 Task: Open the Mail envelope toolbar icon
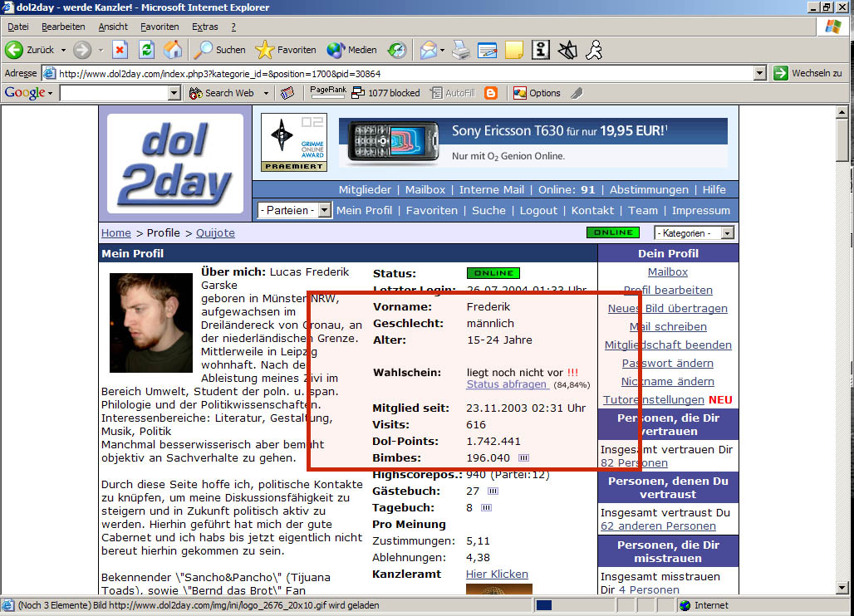click(x=428, y=50)
